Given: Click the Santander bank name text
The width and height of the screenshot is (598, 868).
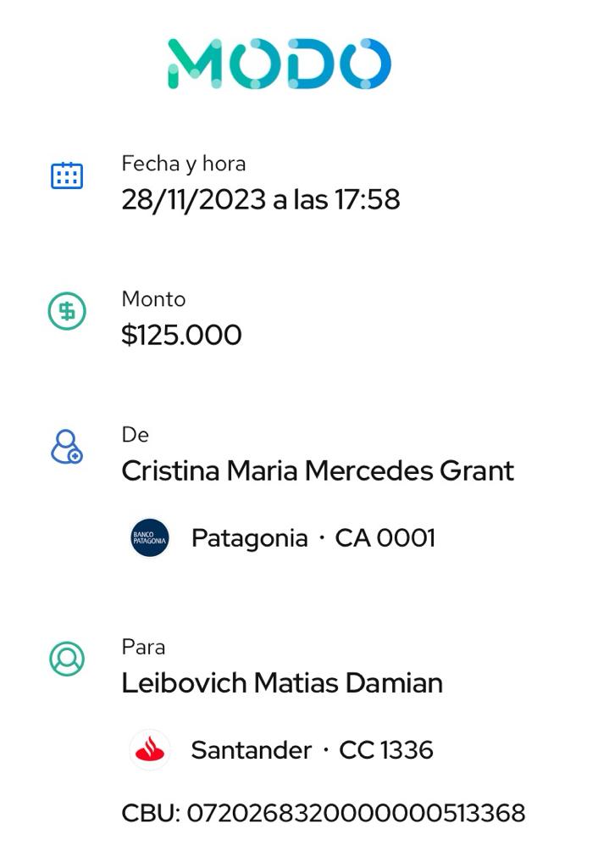Looking at the screenshot, I should (251, 750).
